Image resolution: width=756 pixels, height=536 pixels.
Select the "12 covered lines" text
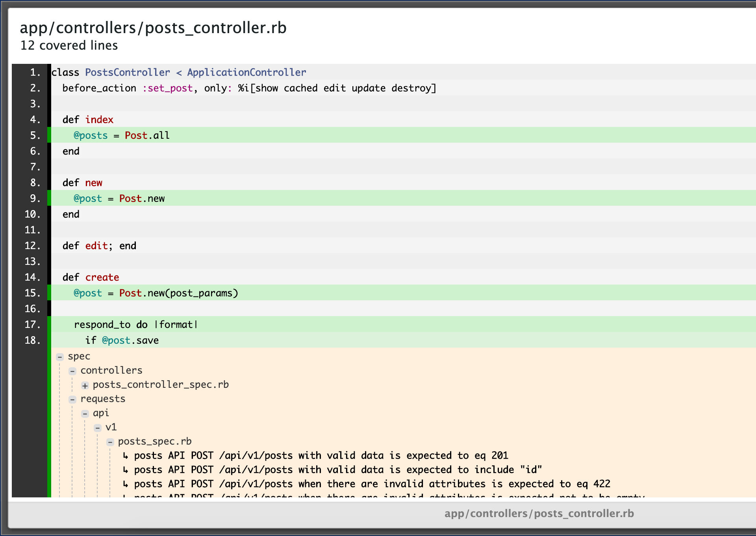69,46
